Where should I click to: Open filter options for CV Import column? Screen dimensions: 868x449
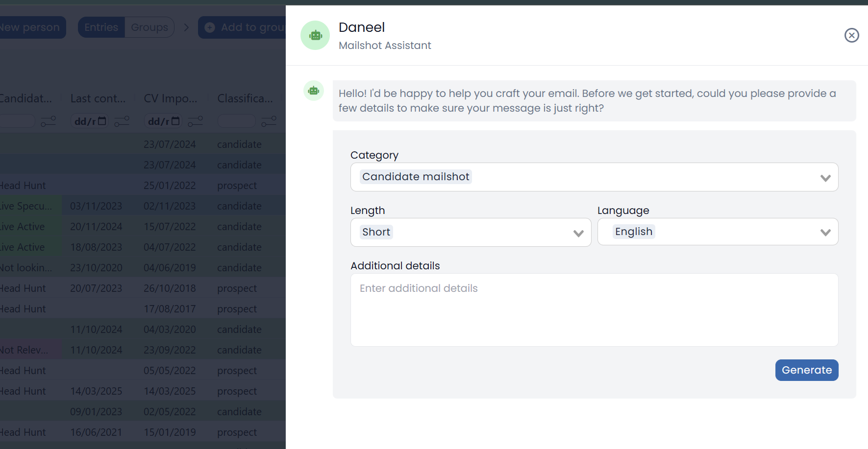195,121
